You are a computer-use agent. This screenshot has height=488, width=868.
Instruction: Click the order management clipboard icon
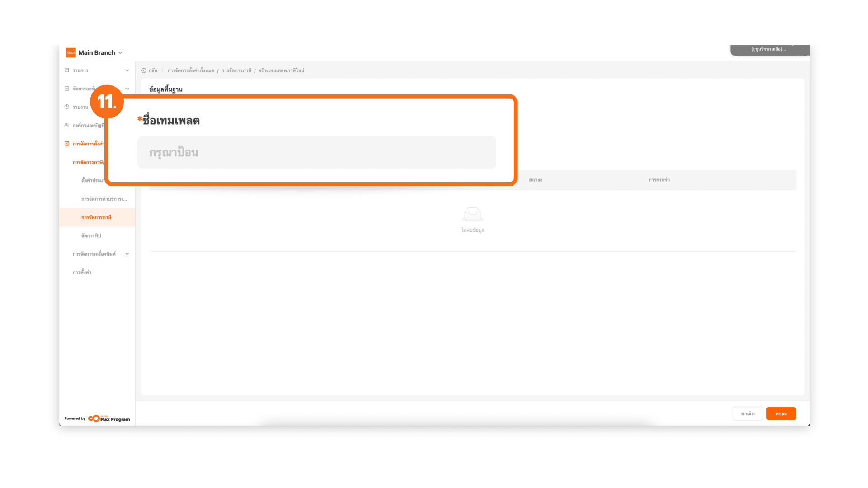tap(67, 89)
